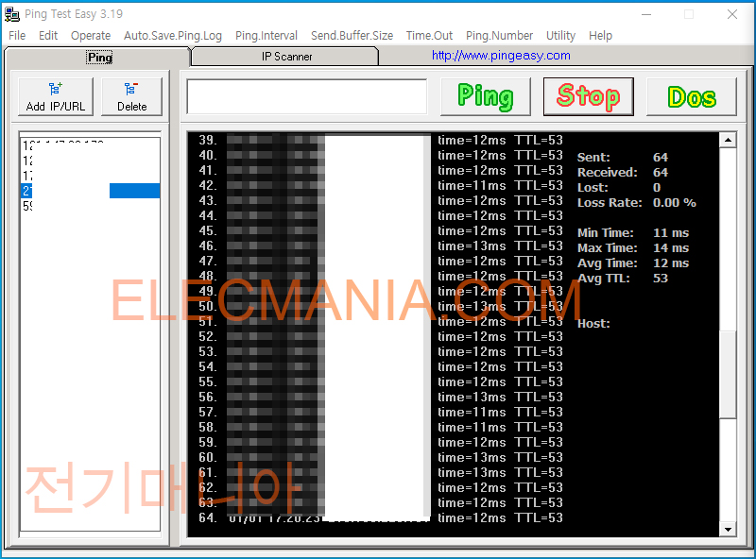This screenshot has width=756, height=559.
Task: Click the scrollbar down arrow
Action: tap(729, 529)
